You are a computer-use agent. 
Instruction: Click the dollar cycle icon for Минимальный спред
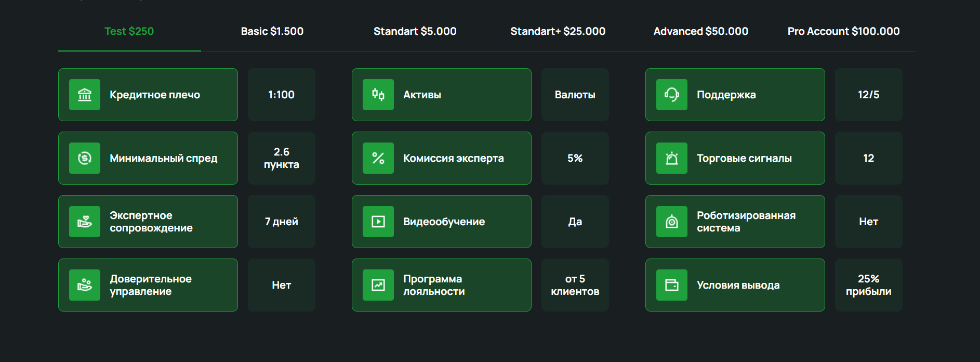pyautogui.click(x=85, y=158)
